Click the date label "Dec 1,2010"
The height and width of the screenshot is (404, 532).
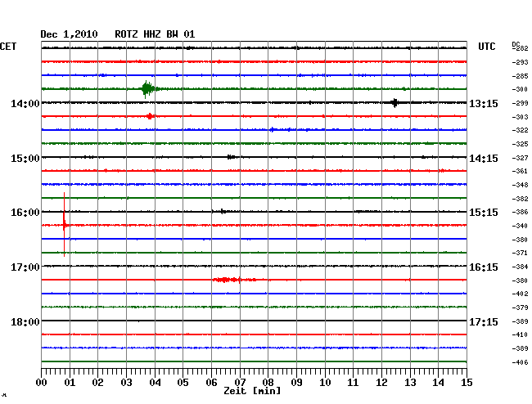69,34
